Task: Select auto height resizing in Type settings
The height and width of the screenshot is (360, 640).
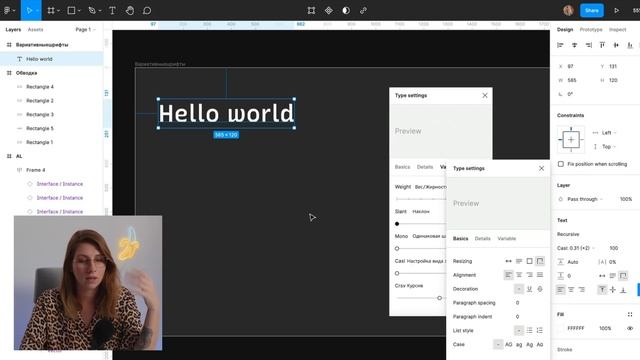Action: coord(519,261)
